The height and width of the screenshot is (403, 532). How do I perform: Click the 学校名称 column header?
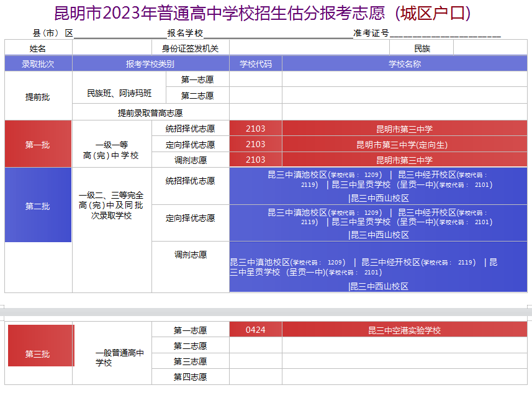pyautogui.click(x=404, y=63)
